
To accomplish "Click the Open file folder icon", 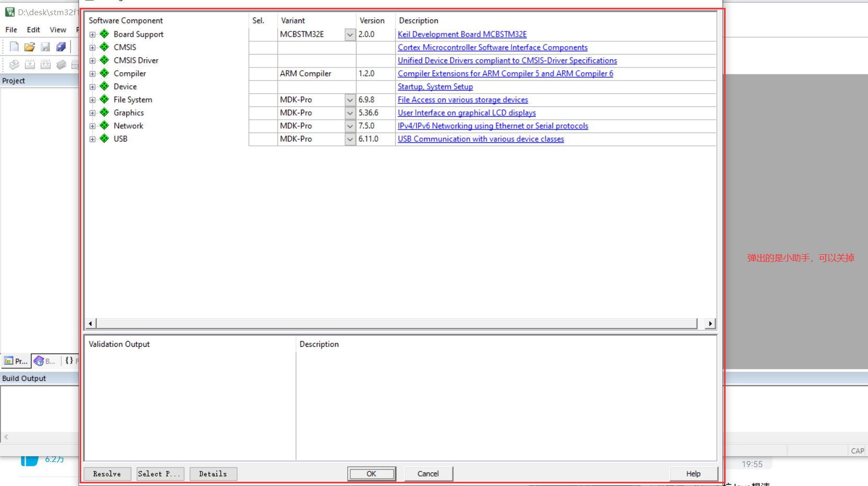I will click(30, 47).
